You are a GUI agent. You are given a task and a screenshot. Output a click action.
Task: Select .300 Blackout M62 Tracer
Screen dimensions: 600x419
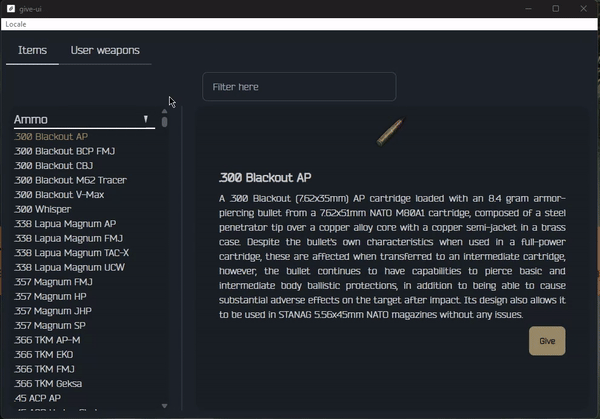coord(70,180)
